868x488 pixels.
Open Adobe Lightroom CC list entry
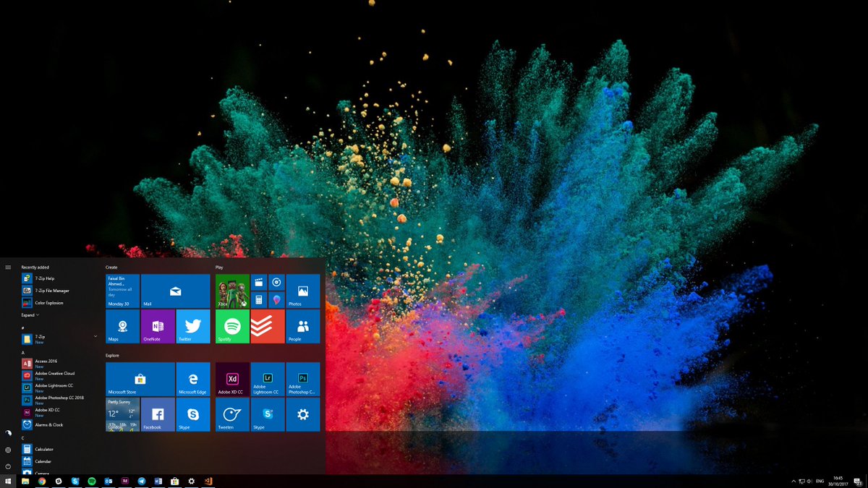(59, 388)
